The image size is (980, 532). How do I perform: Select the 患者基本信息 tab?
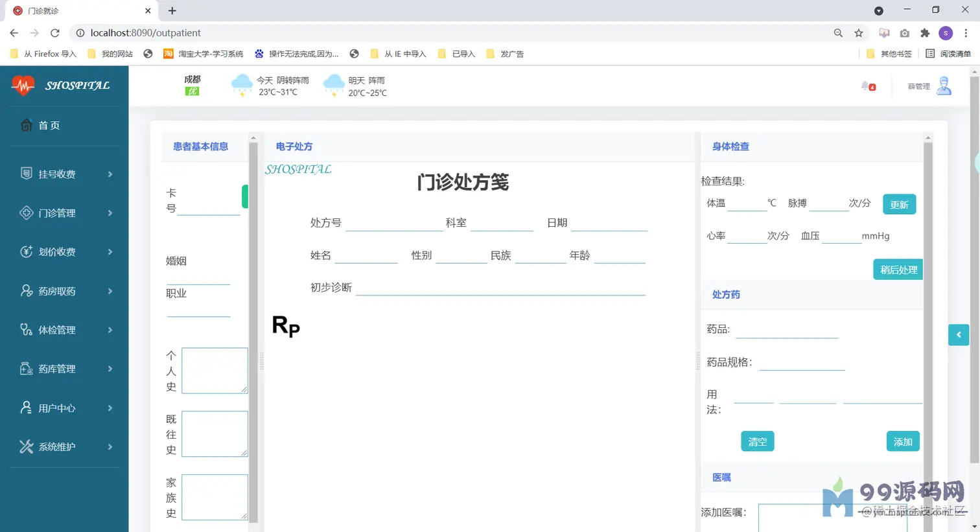[x=200, y=146]
